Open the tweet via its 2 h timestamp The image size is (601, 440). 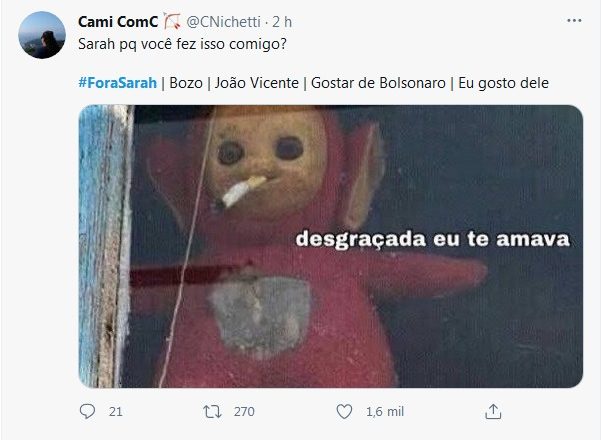click(282, 22)
